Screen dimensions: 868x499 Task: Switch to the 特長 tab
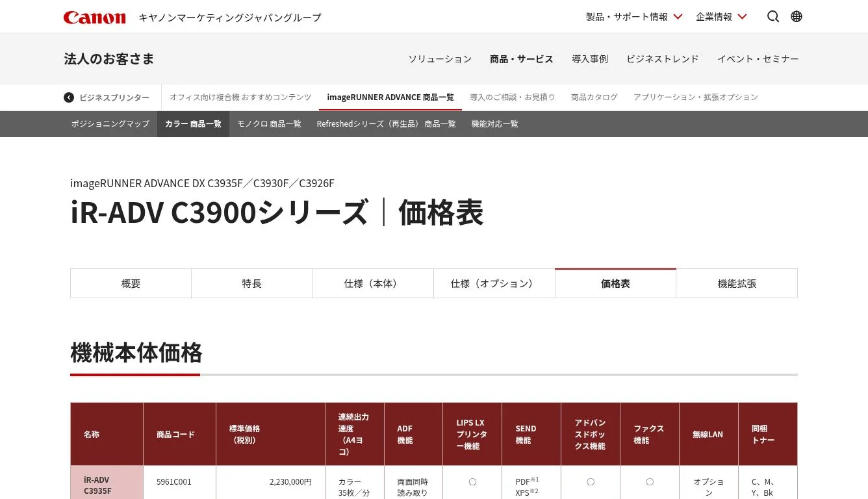(x=252, y=283)
